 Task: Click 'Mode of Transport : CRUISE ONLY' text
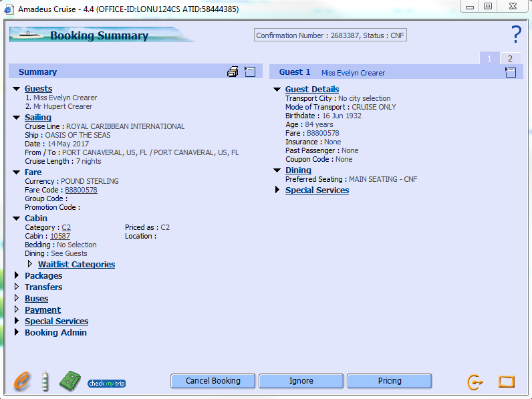coord(341,107)
